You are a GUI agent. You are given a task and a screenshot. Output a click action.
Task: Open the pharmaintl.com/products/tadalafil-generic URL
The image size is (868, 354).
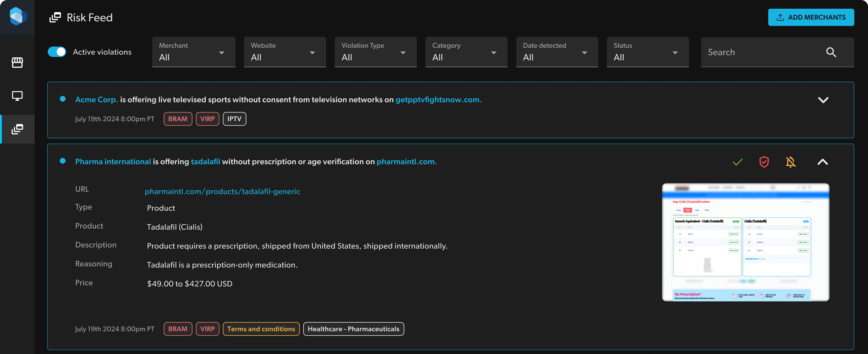[222, 191]
